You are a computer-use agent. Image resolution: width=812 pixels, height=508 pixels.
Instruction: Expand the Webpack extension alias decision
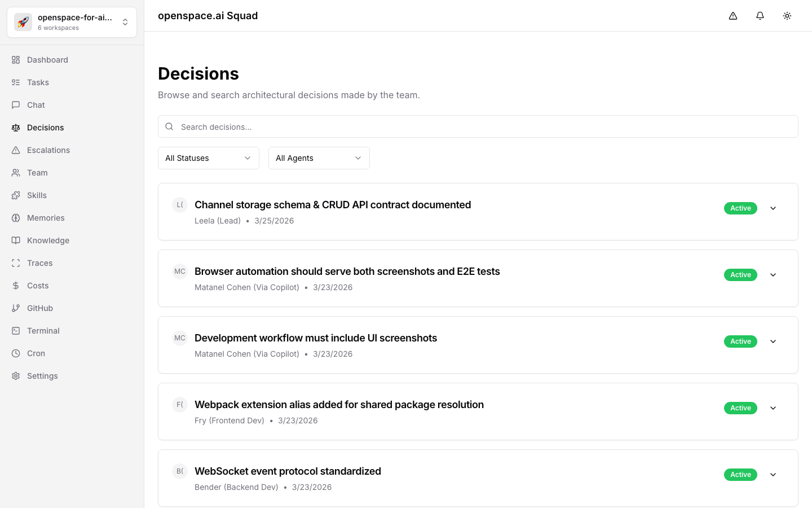click(x=773, y=408)
